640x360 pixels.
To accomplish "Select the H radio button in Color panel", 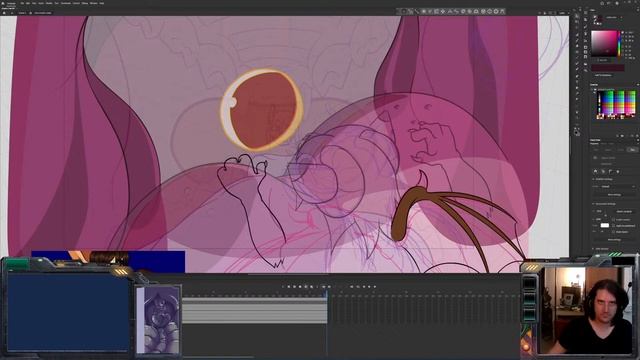I will pyautogui.click(x=622, y=33).
